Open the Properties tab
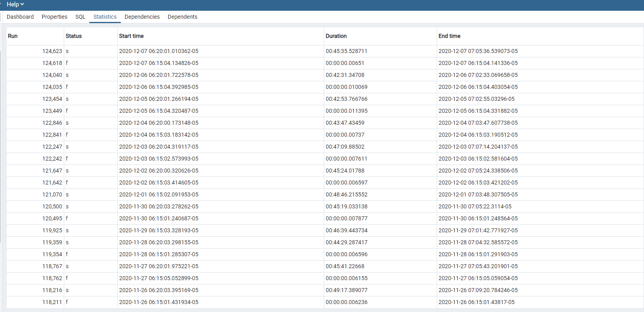The width and height of the screenshot is (644, 312). pos(54,17)
